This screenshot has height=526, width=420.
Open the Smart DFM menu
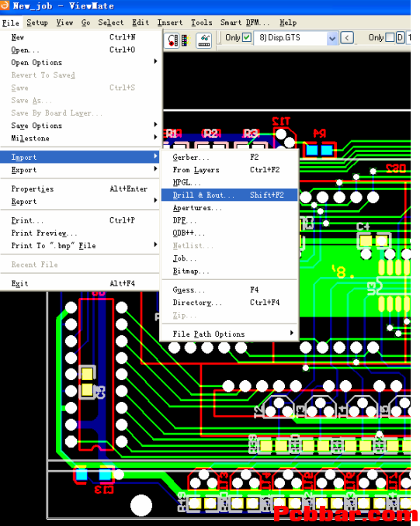pyautogui.click(x=245, y=22)
